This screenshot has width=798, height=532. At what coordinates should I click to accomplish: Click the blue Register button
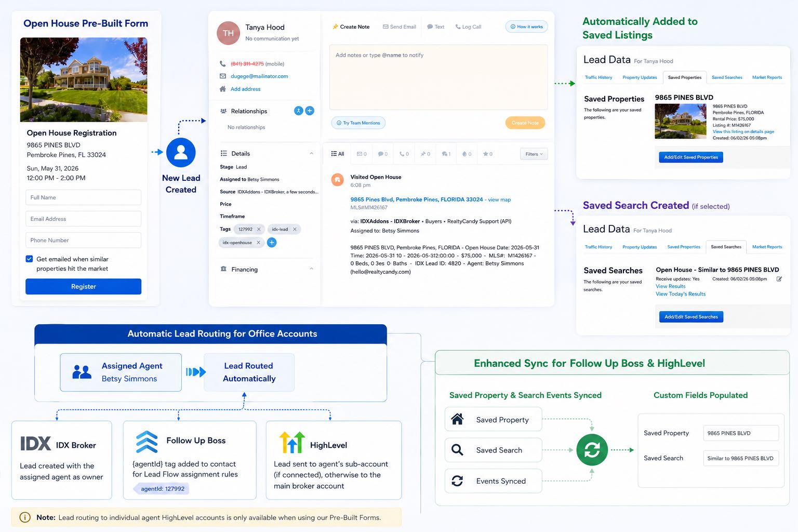point(84,286)
